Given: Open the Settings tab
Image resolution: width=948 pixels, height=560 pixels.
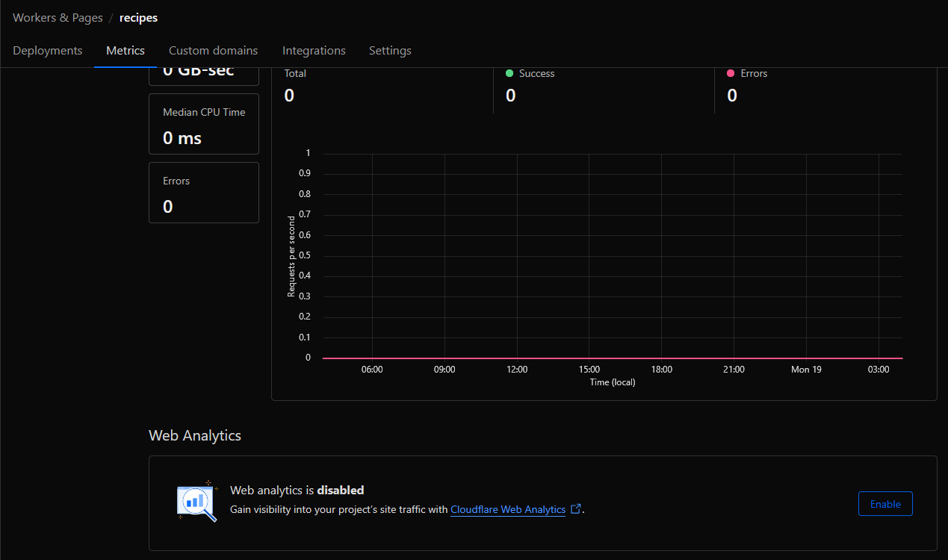Looking at the screenshot, I should (x=390, y=51).
